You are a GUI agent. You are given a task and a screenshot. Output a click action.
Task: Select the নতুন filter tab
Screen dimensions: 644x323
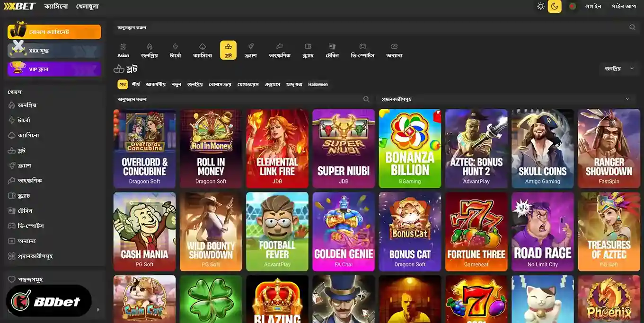point(176,84)
